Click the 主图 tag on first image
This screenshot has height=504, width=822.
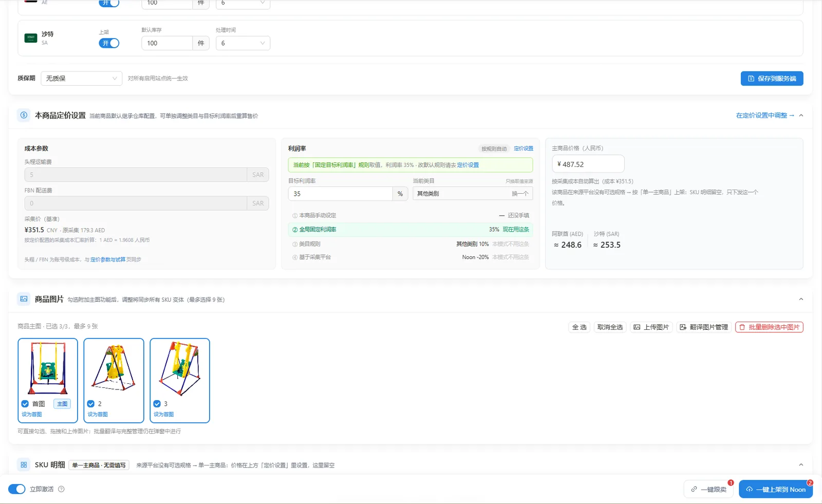coord(62,404)
